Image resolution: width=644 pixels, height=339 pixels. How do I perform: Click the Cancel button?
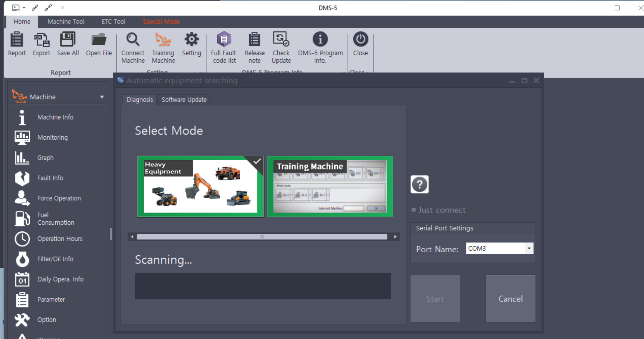click(x=510, y=299)
